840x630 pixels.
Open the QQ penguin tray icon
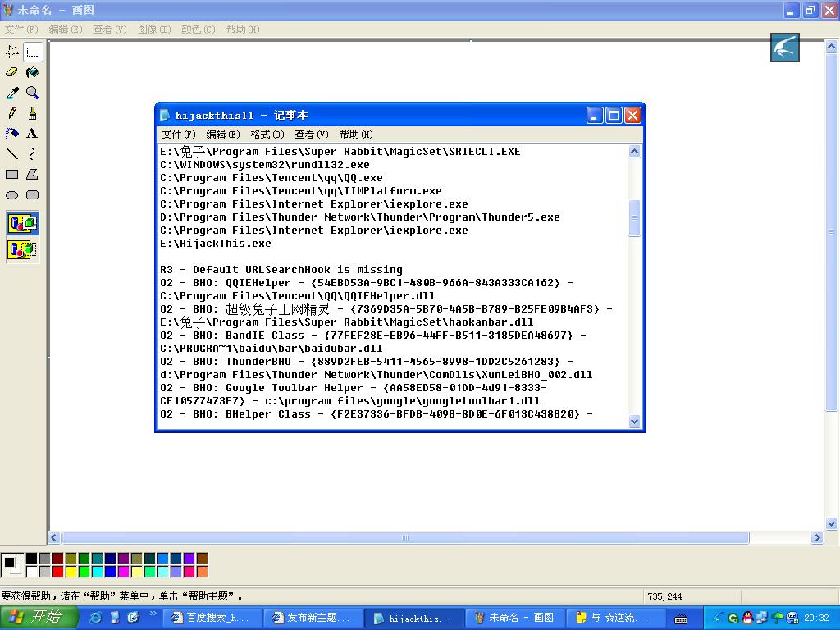[748, 619]
